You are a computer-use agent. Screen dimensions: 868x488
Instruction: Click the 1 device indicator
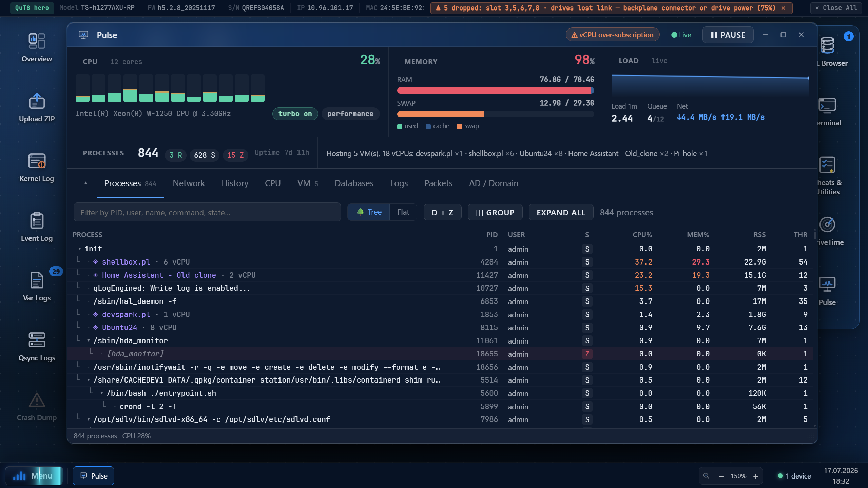[x=794, y=476]
